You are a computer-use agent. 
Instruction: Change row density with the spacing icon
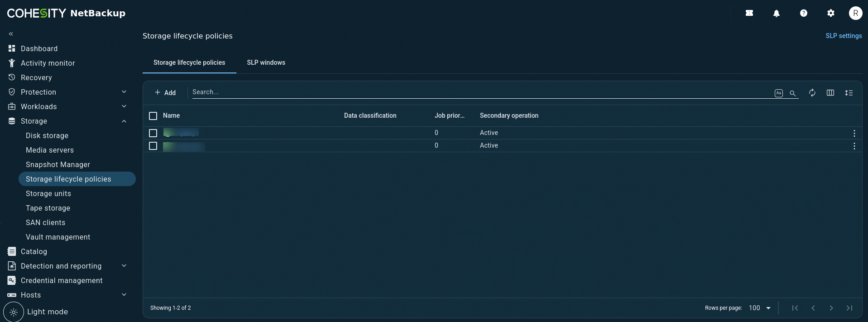[x=849, y=92]
